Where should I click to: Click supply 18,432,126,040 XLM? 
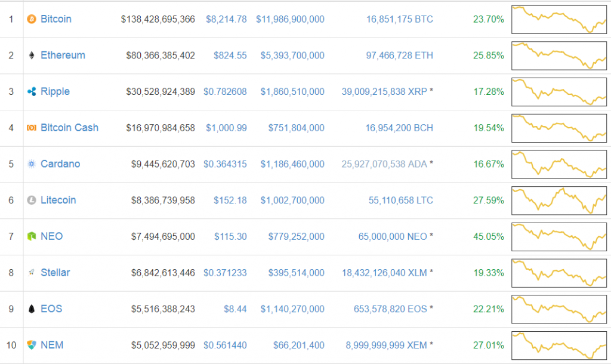coord(384,273)
